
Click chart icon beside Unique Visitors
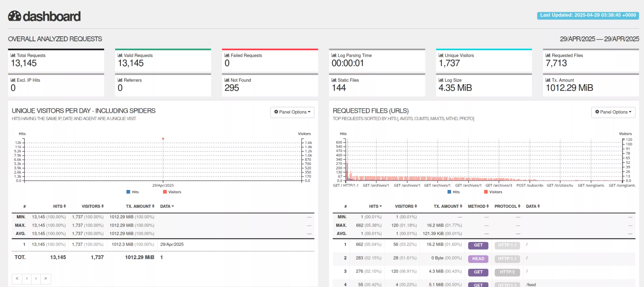point(441,55)
